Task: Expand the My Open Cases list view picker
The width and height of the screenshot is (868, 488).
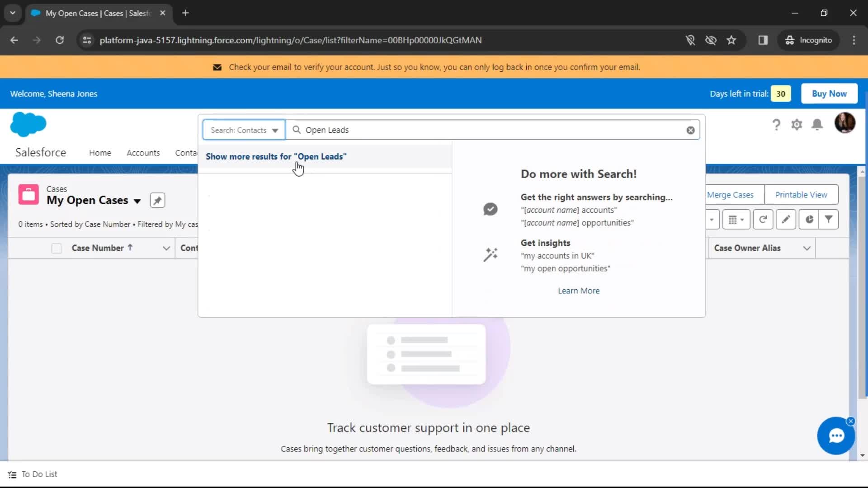Action: point(137,201)
